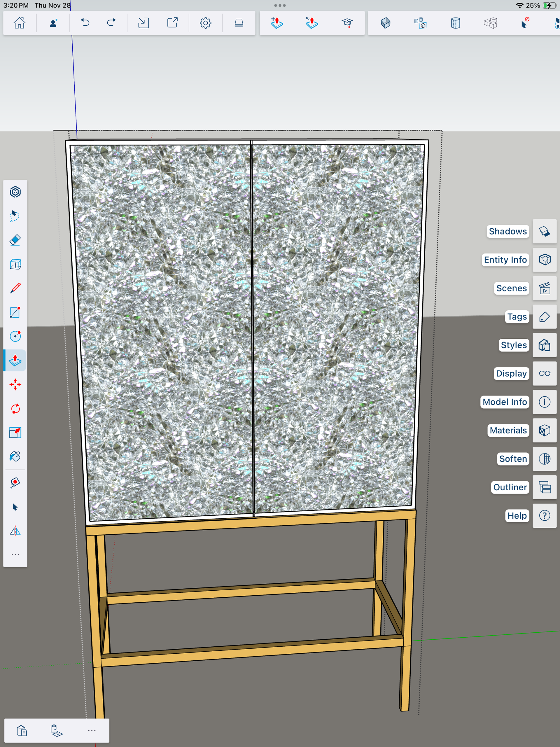Image resolution: width=560 pixels, height=747 pixels.
Task: Select the Rectangle drawing tool
Action: coord(15,312)
